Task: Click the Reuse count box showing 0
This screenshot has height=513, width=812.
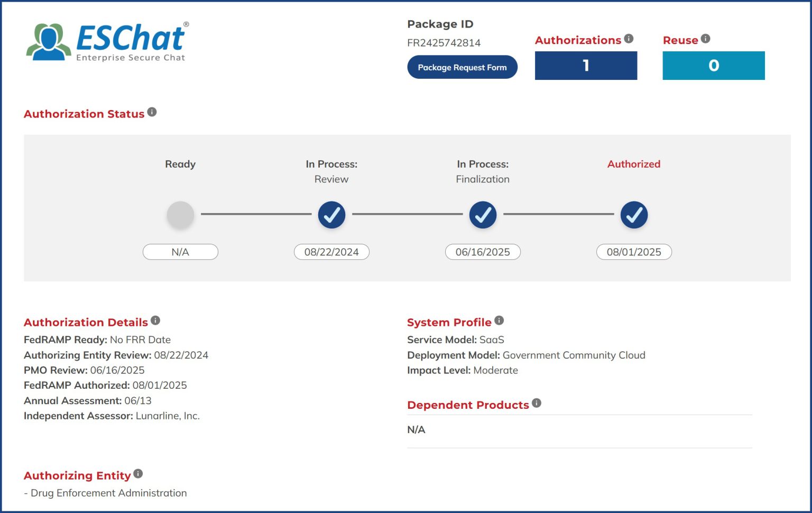Action: [713, 66]
